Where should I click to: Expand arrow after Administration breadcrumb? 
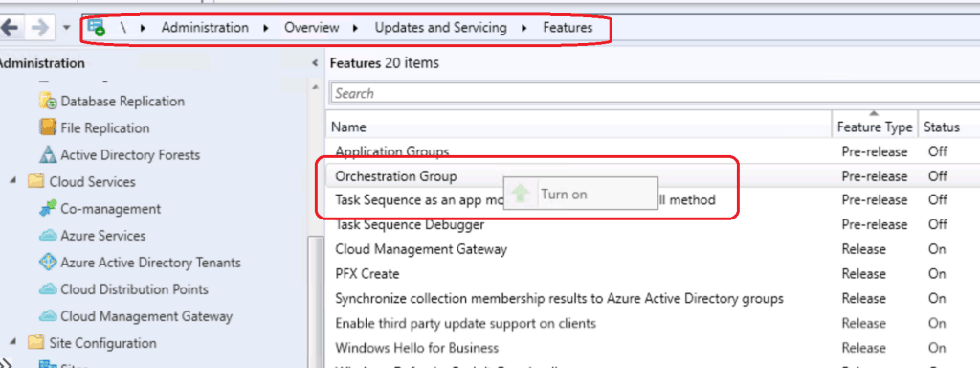(x=267, y=28)
